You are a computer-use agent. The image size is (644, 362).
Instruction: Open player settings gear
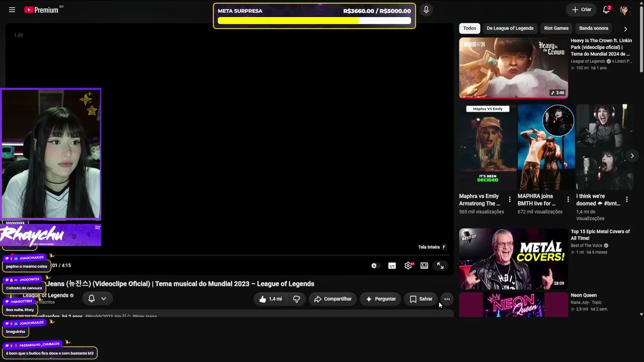tap(408, 265)
